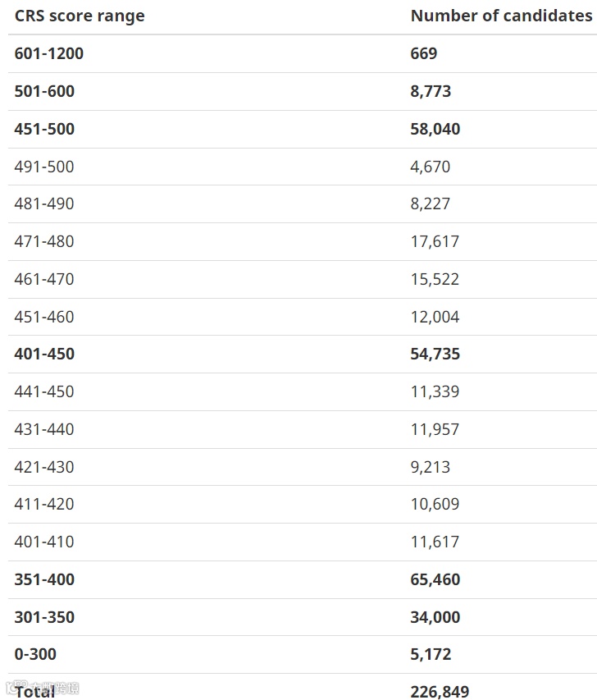This screenshot has width=597, height=700.
Task: Click the candidate count 11,339
Action: [x=435, y=392]
